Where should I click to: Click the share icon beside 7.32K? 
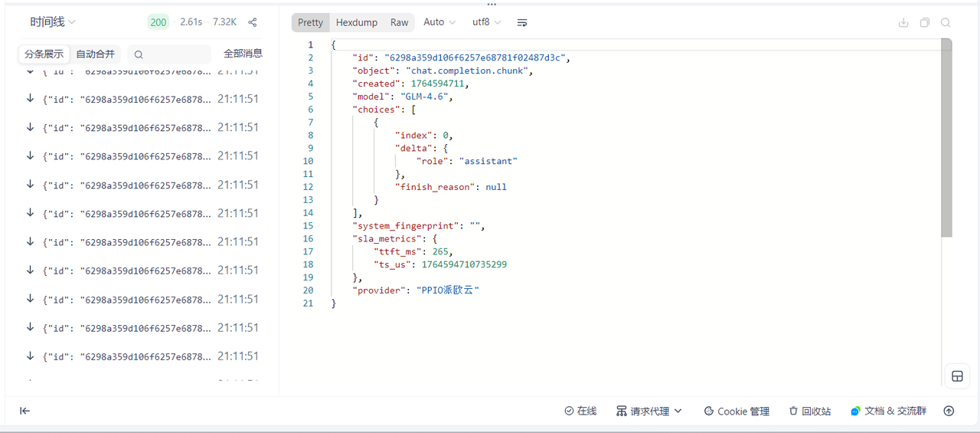coord(253,22)
